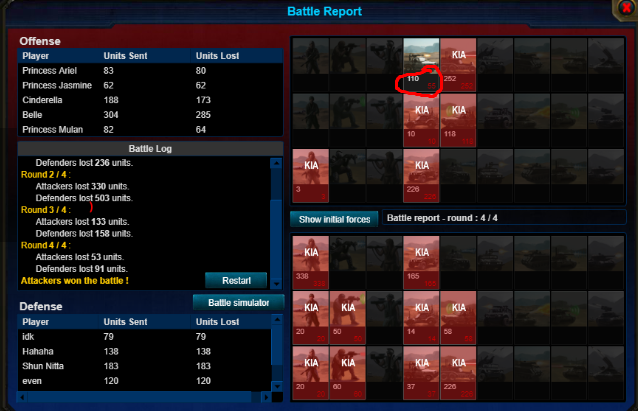Click the defense KIA unit showing 338
The height and width of the screenshot is (411, 638).
click(311, 262)
